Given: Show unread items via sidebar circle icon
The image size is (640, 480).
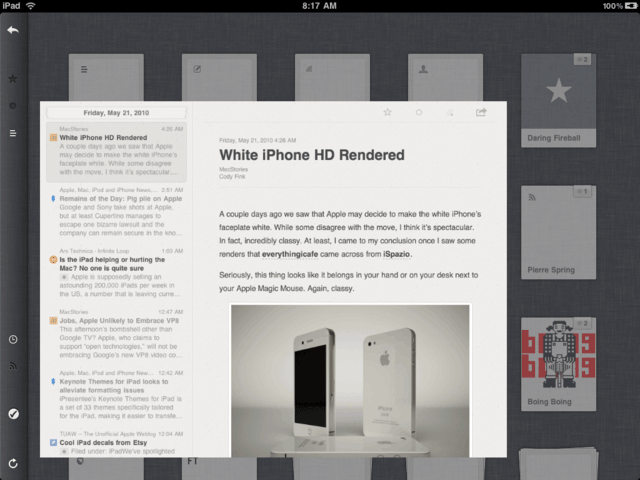Looking at the screenshot, I should tap(13, 105).
